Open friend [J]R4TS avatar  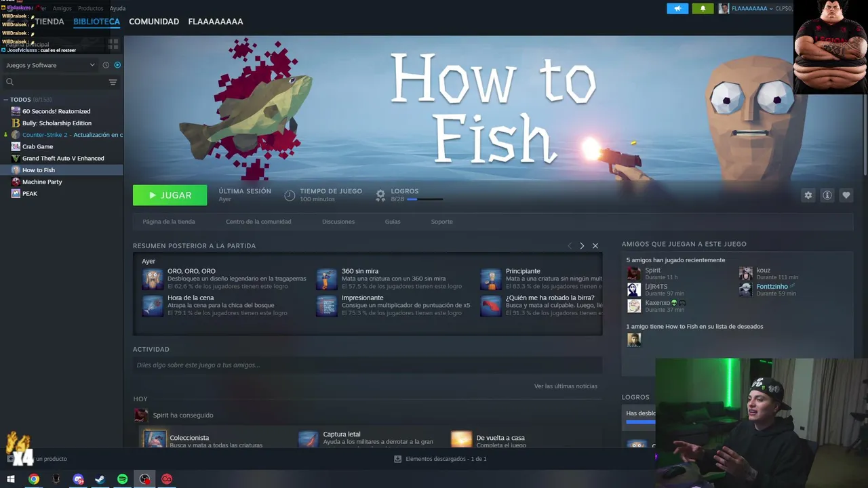coord(634,289)
